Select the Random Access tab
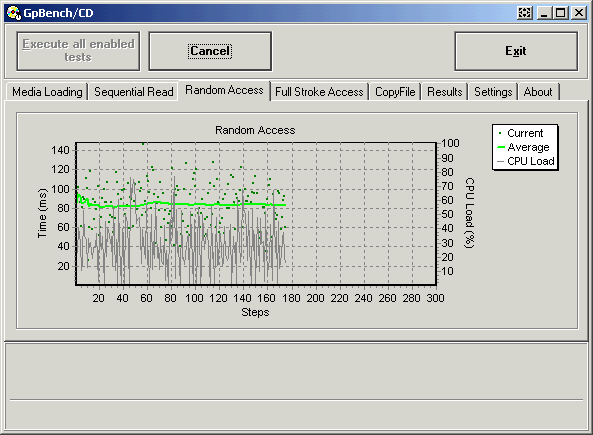593x435 pixels. pos(224,90)
